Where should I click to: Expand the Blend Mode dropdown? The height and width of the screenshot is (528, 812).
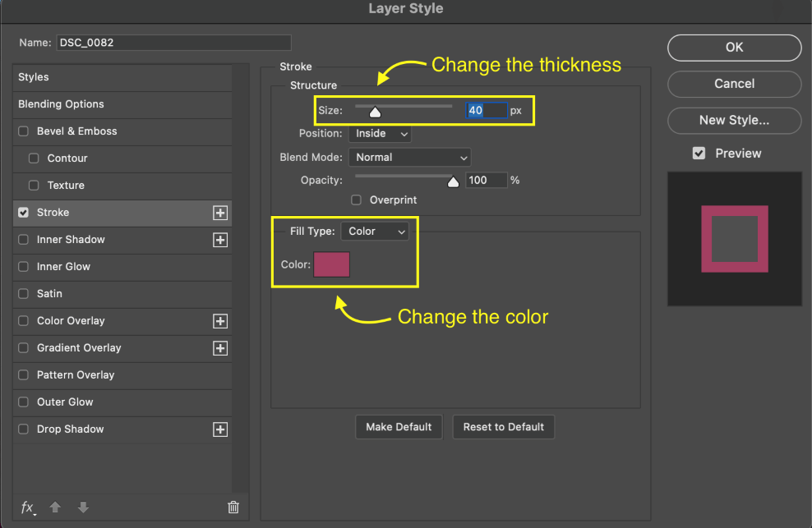tap(409, 158)
